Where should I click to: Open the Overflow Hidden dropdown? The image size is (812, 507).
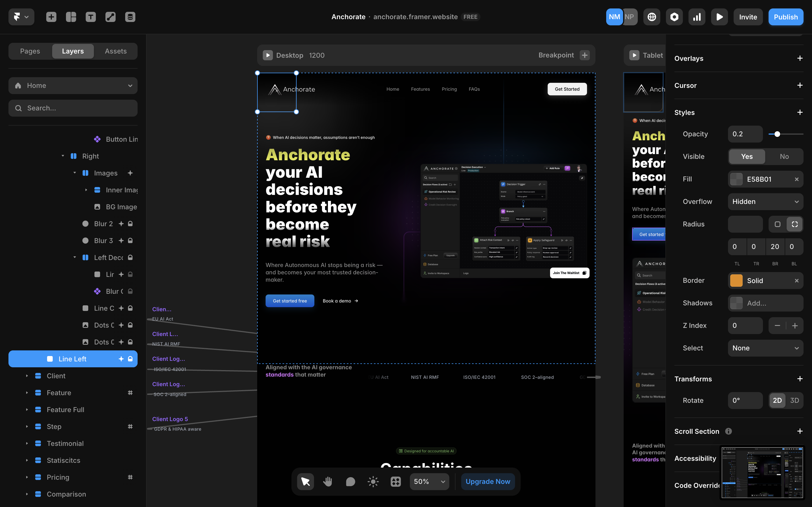click(x=765, y=201)
